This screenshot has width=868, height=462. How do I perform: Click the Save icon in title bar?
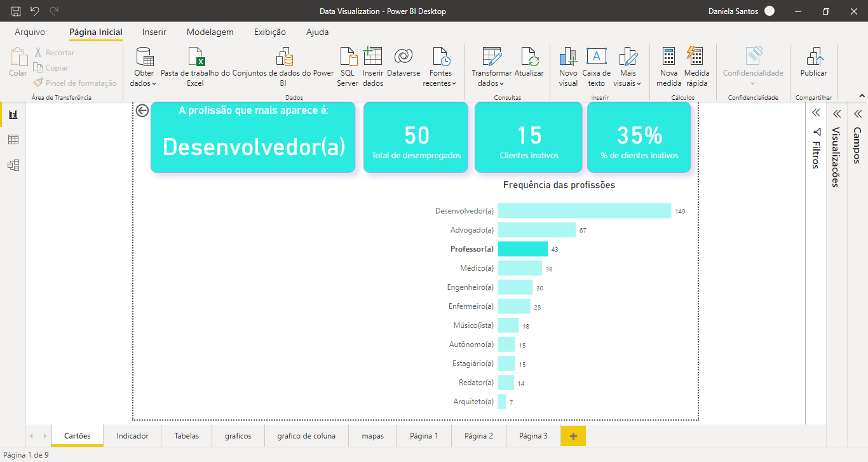[x=16, y=11]
